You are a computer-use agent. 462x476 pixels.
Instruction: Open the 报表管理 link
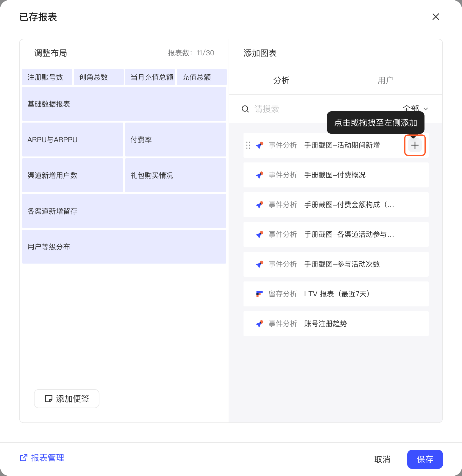42,458
